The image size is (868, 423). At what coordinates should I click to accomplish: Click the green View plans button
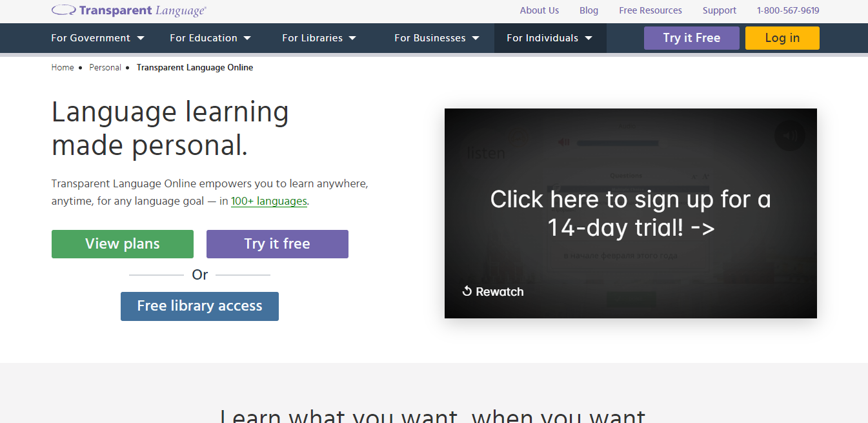click(x=123, y=244)
